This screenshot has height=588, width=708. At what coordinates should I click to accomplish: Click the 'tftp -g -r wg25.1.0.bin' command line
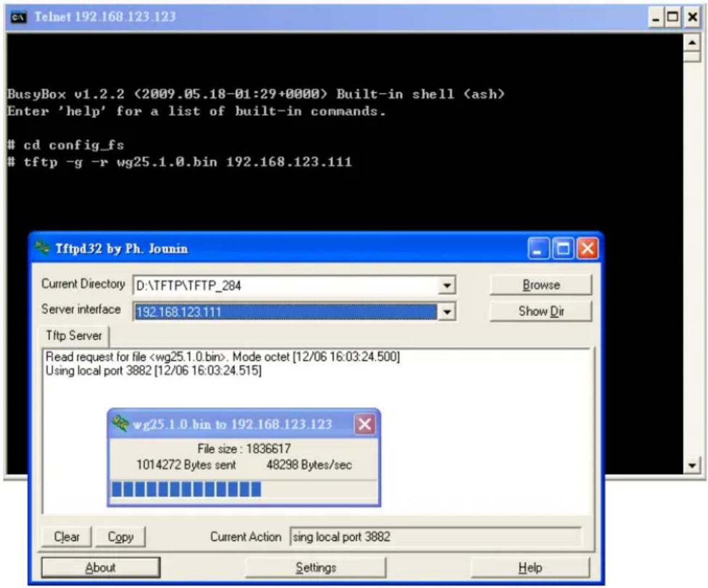tap(179, 162)
